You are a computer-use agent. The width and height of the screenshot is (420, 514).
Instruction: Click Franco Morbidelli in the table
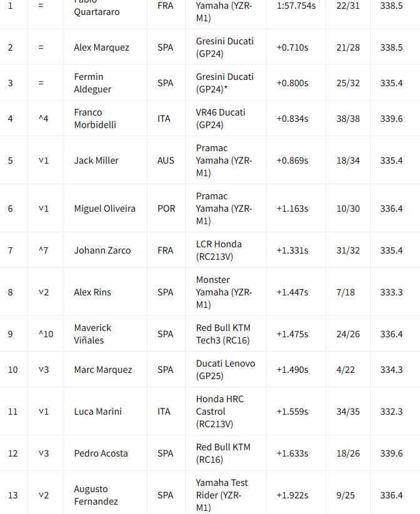click(95, 119)
